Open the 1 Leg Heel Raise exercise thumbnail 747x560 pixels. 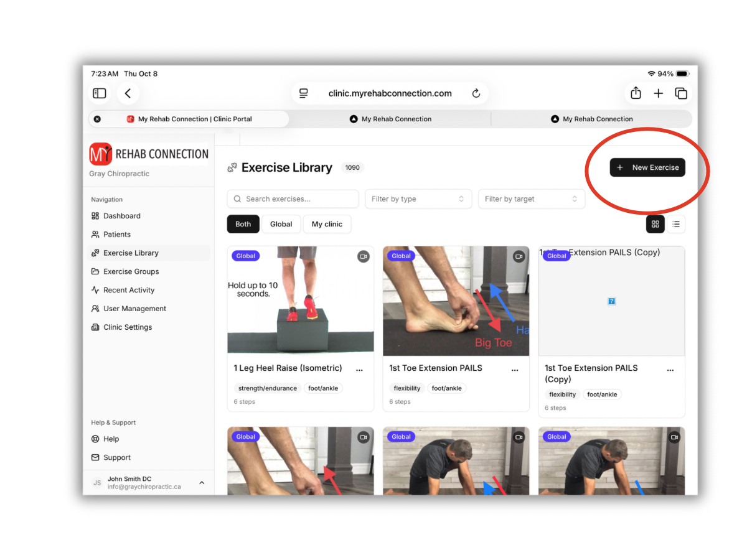point(301,301)
